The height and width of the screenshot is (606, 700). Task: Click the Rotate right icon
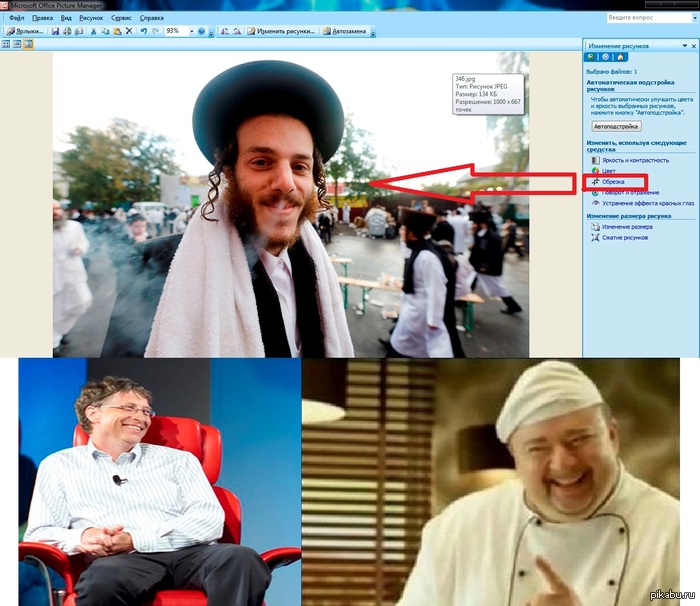coord(237,31)
